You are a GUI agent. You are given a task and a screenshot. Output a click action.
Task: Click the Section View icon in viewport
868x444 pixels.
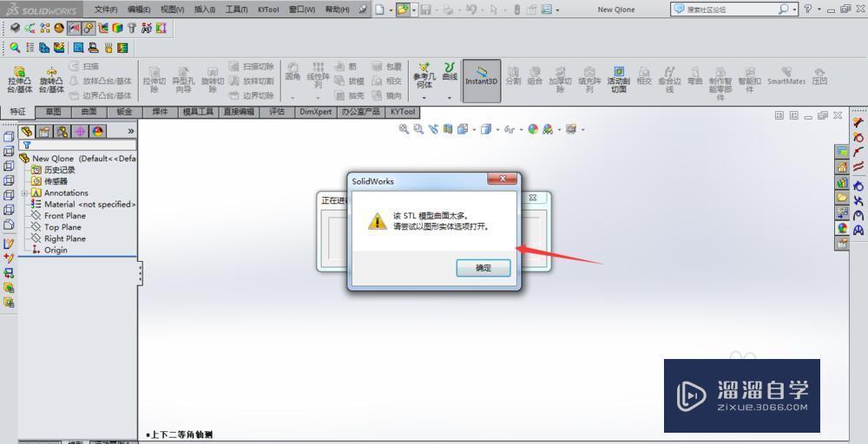pyautogui.click(x=448, y=129)
